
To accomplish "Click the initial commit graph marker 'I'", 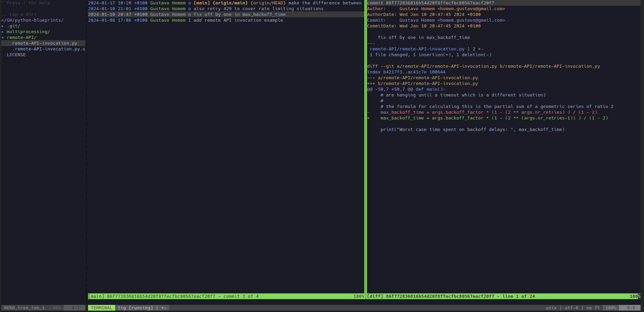I will [190, 20].
